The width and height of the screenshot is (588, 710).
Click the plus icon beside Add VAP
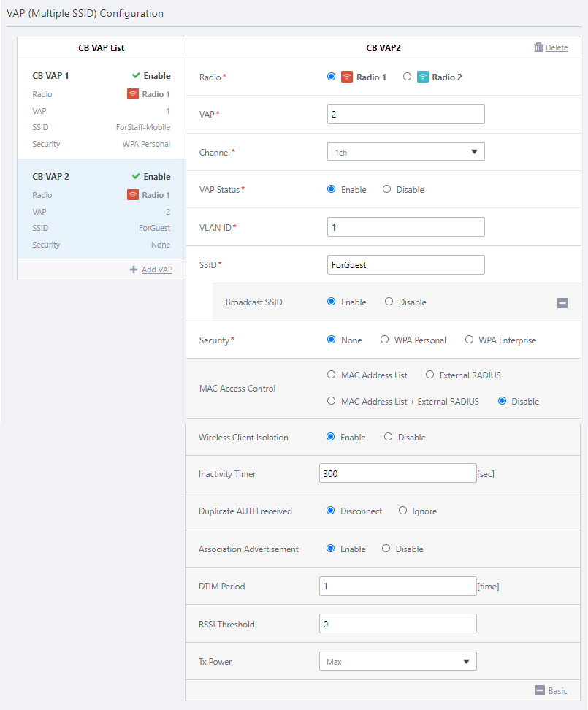(134, 270)
